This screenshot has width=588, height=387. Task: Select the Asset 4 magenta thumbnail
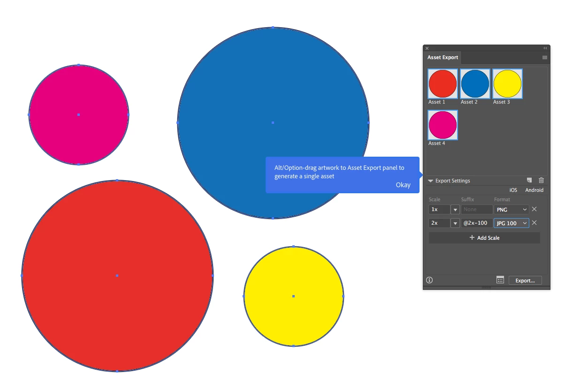pos(443,125)
